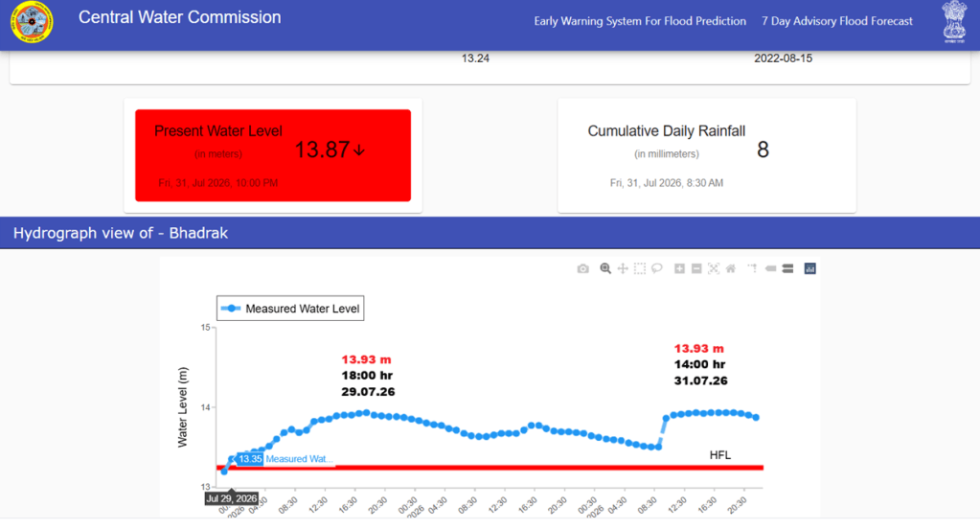The width and height of the screenshot is (980, 530).
Task: Choose the Lasso Select tool
Action: pyautogui.click(x=657, y=268)
